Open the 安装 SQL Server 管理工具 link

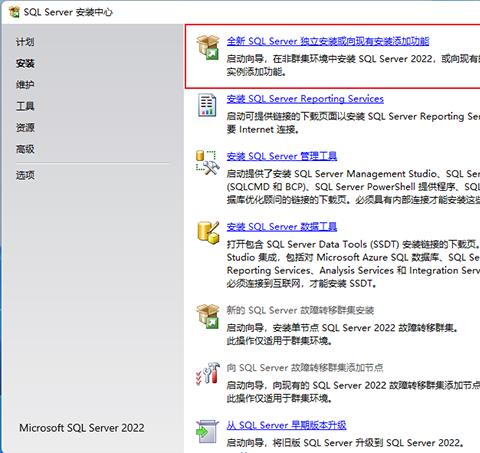282,156
